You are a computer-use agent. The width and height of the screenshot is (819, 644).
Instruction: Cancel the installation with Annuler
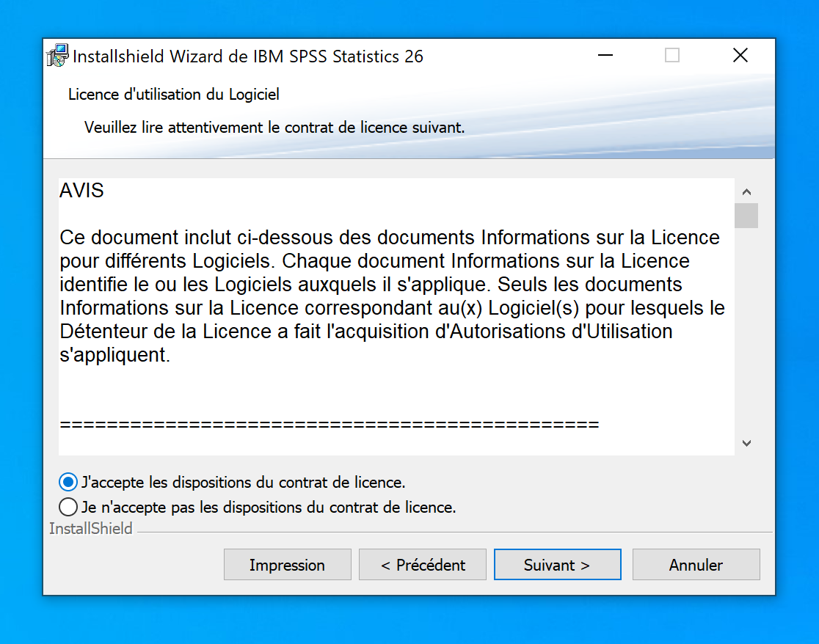[696, 565]
